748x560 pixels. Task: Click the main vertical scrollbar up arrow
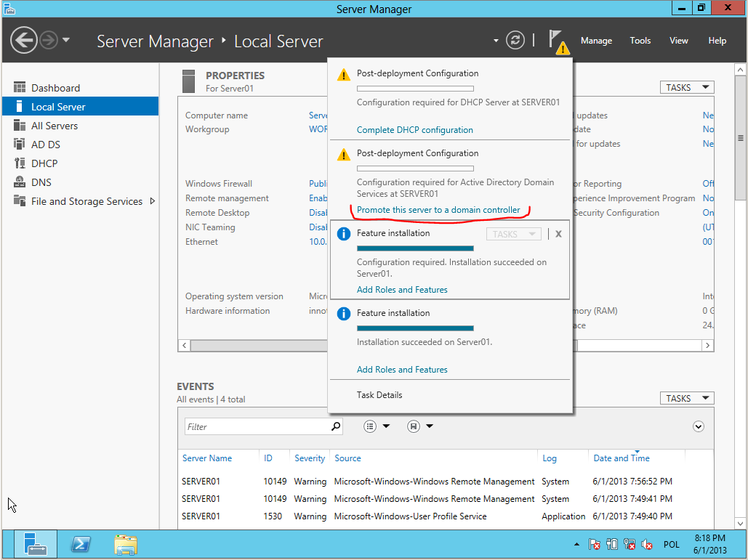(x=740, y=70)
